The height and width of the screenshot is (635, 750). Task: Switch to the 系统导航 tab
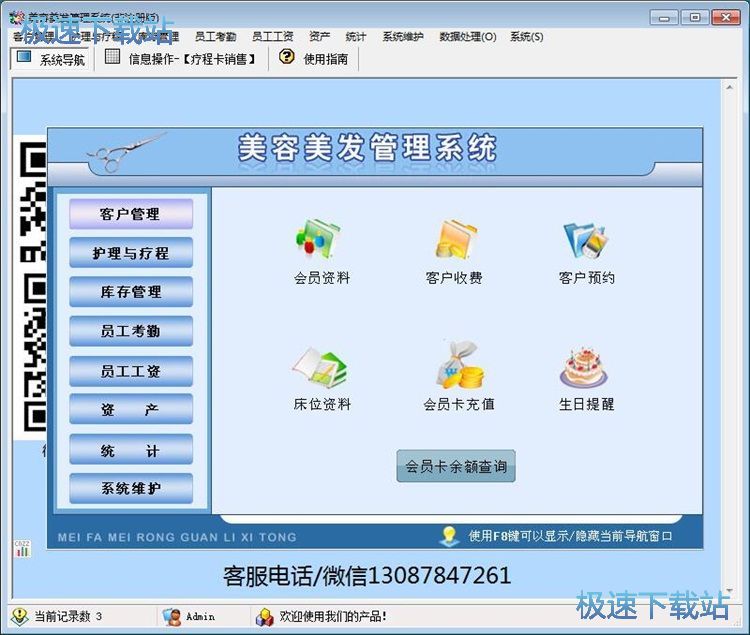point(50,59)
